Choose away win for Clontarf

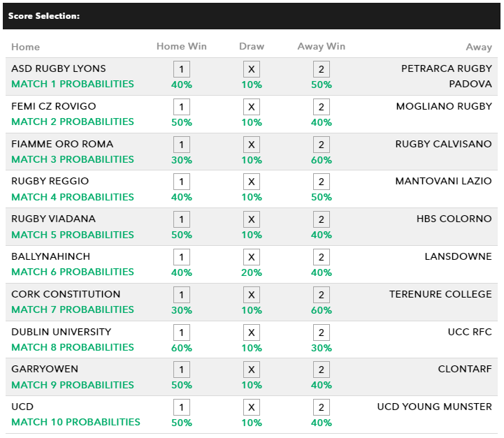pyautogui.click(x=321, y=370)
